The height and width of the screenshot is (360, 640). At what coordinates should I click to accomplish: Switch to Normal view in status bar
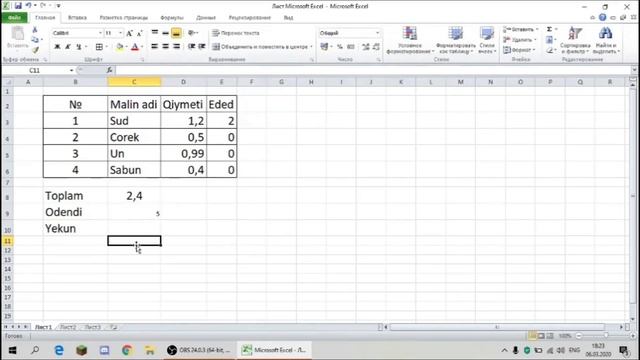click(x=532, y=336)
